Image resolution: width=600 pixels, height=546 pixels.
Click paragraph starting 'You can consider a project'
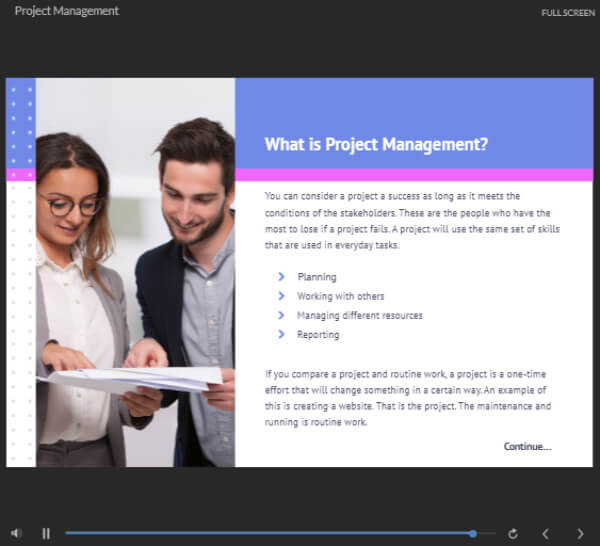point(412,220)
